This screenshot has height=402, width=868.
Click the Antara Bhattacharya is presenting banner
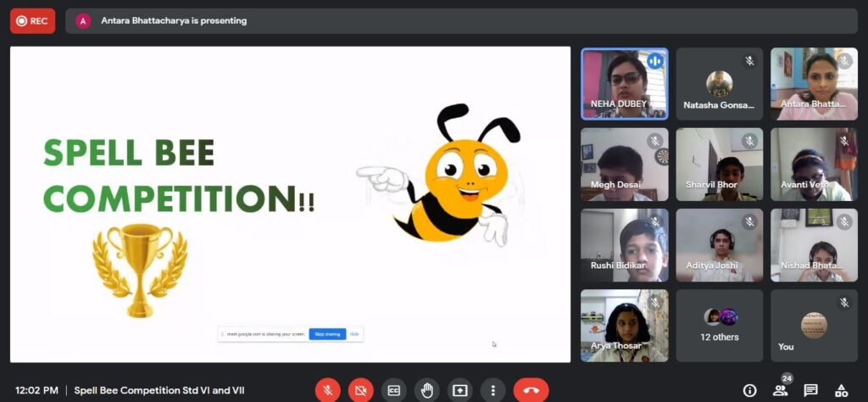click(173, 20)
